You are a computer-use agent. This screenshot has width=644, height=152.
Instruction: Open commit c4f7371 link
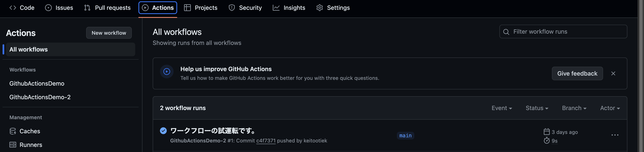click(x=266, y=141)
